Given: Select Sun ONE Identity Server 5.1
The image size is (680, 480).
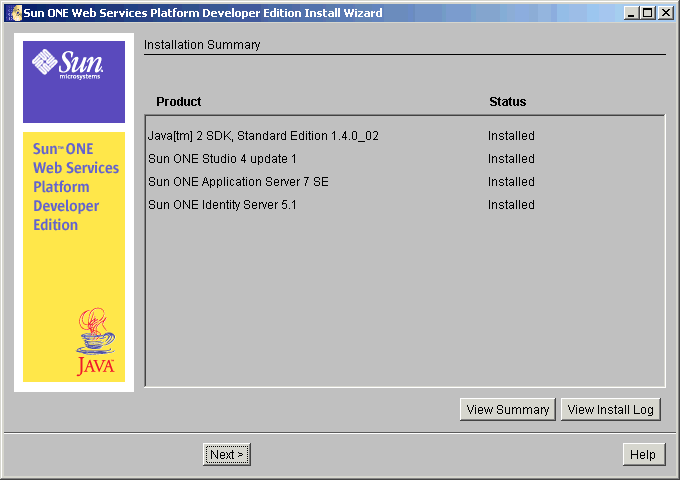Looking at the screenshot, I should (222, 205).
